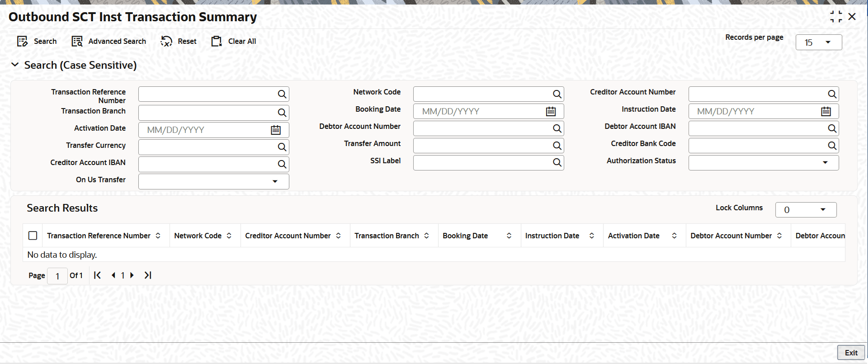Open lookup for Creditor Bank Code field
The image size is (868, 364).
pos(832,146)
